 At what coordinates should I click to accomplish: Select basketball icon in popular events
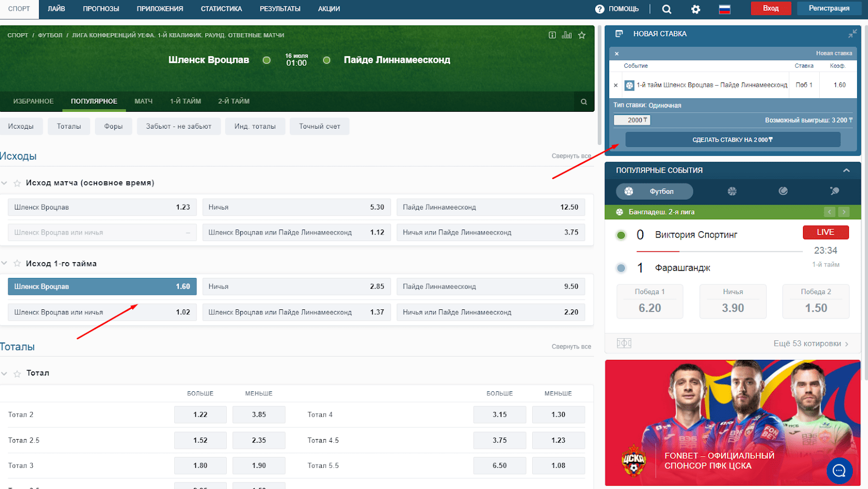click(732, 191)
